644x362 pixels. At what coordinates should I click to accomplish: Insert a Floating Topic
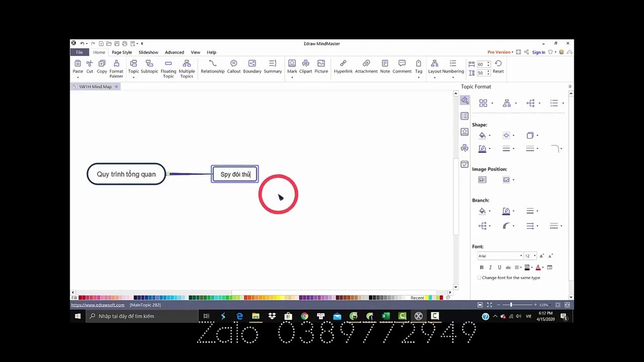point(168,68)
